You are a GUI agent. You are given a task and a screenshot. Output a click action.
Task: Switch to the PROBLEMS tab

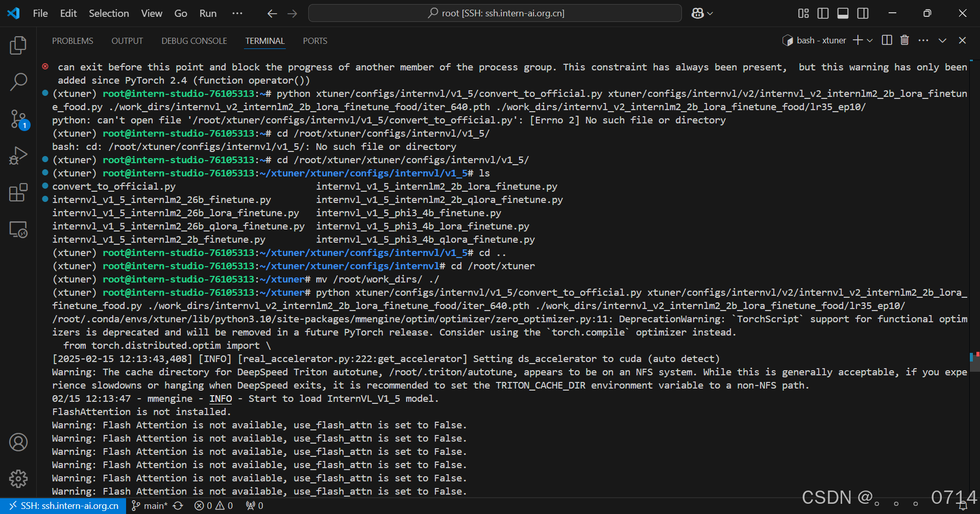point(72,41)
